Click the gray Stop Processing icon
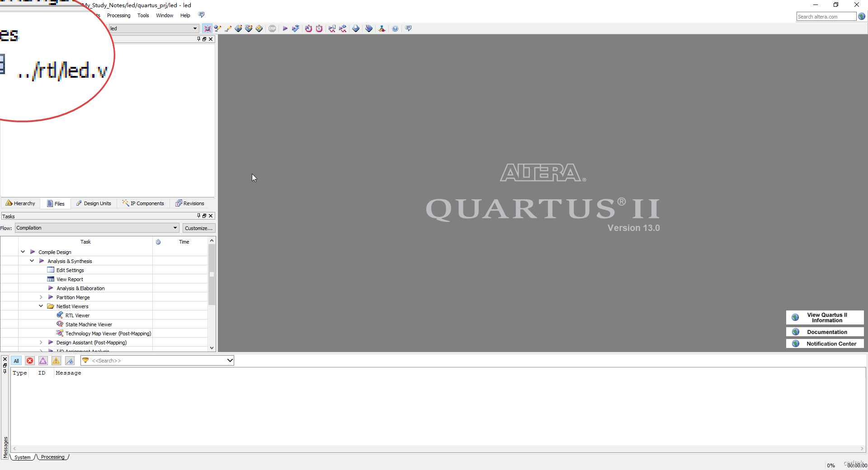868x470 pixels. tap(272, 28)
